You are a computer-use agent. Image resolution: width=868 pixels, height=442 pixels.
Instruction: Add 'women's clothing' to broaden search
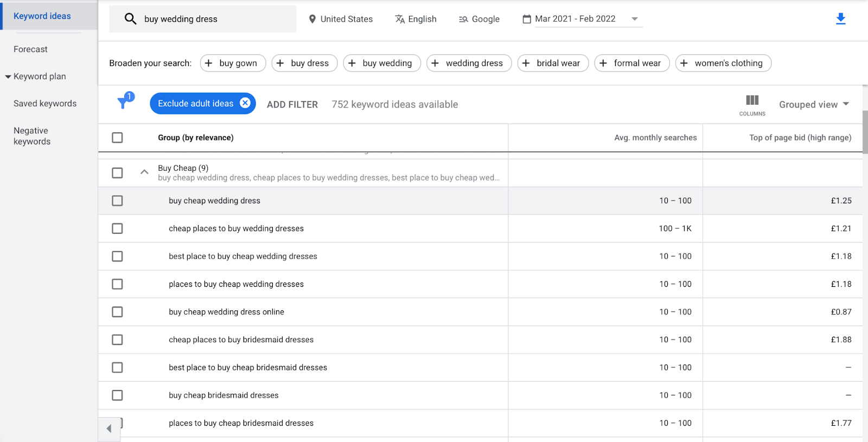[x=723, y=63]
